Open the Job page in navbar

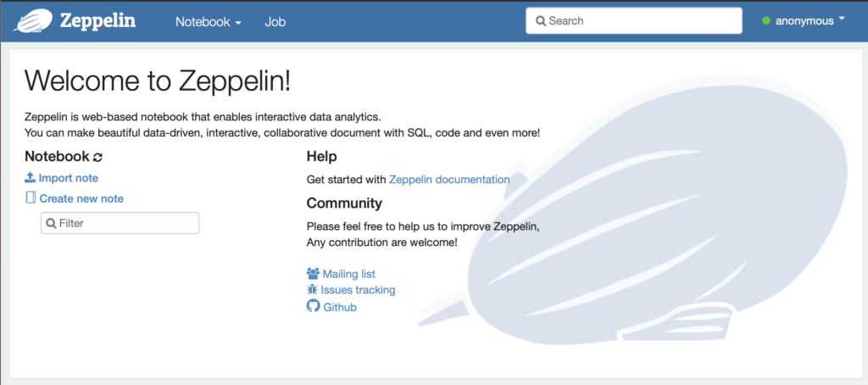(275, 22)
